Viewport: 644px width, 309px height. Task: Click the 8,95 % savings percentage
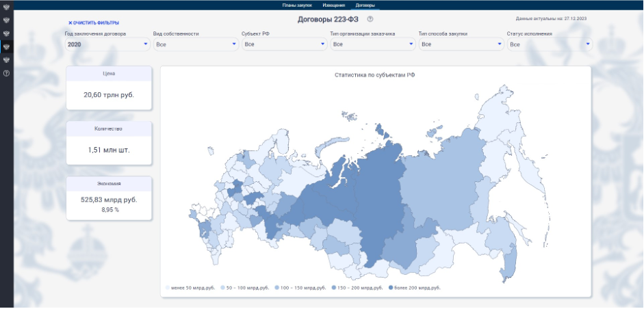coord(110,210)
